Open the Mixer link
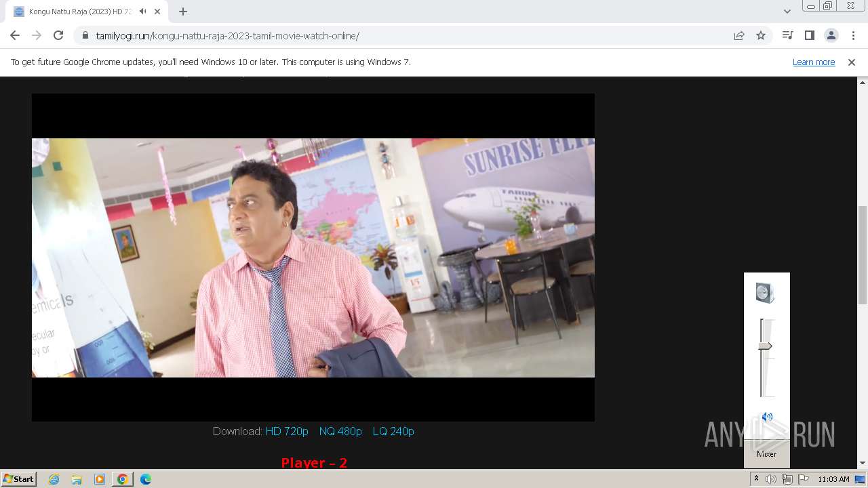868x488 pixels. pos(766,454)
